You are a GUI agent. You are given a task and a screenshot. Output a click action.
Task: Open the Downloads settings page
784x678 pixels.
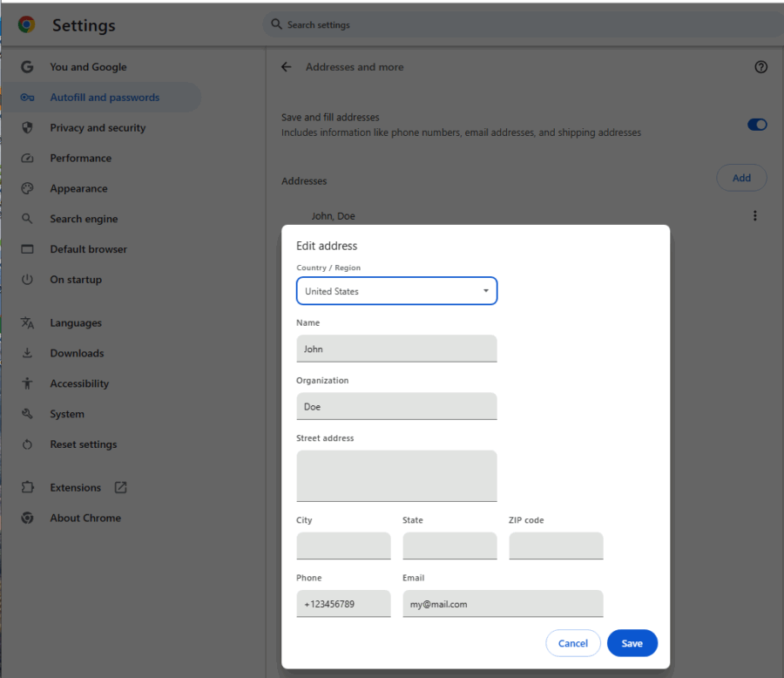[x=77, y=353]
